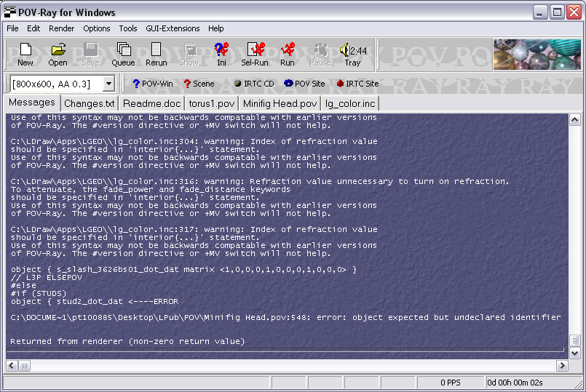This screenshot has width=586, height=392.
Task: Open POV-Win help link
Action: [152, 84]
